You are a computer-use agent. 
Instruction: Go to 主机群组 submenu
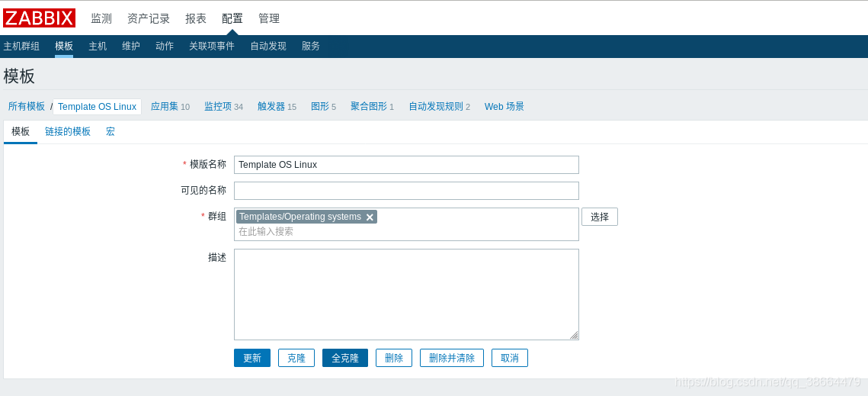tap(21, 46)
